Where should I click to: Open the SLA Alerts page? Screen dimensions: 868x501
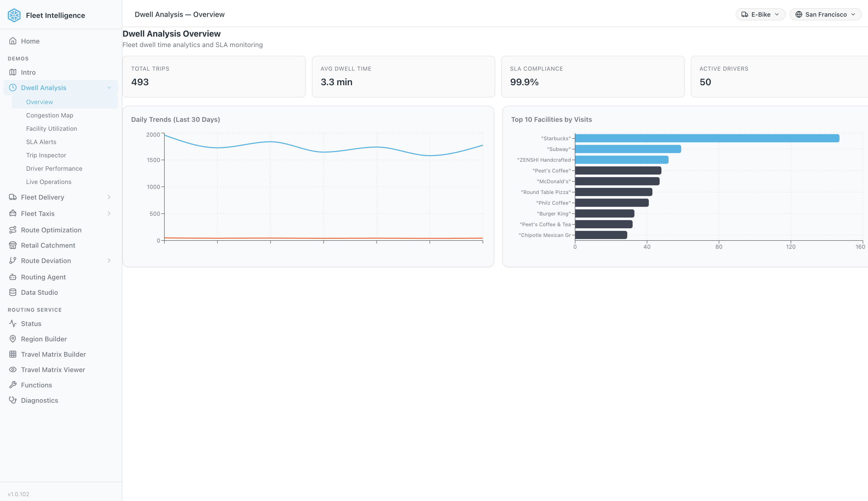click(41, 141)
